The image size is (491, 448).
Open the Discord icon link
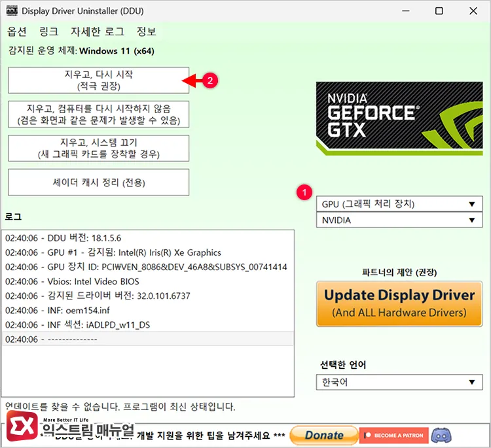(441, 435)
